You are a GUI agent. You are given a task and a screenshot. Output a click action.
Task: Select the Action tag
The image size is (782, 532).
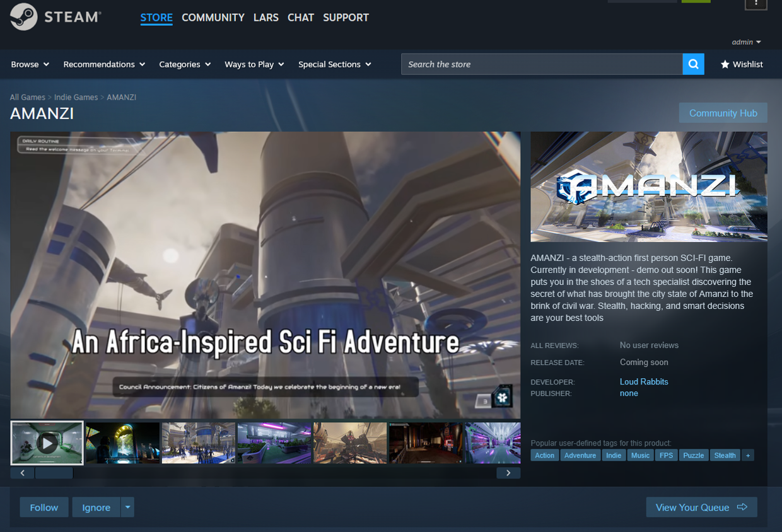click(x=545, y=455)
